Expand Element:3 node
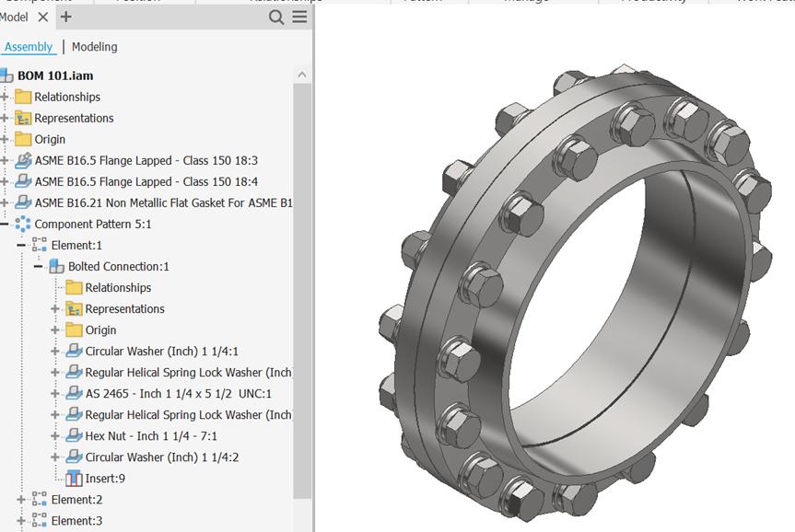This screenshot has height=532, width=795. pyautogui.click(x=21, y=521)
